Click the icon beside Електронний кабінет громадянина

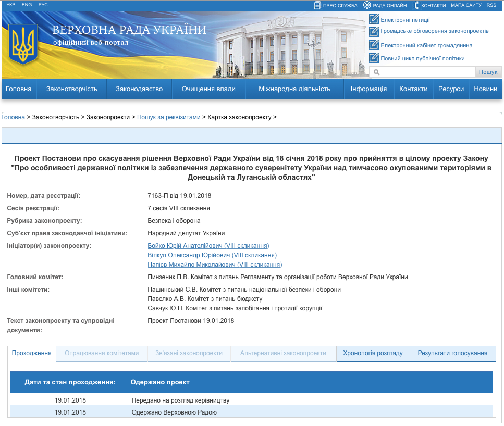[x=374, y=44]
